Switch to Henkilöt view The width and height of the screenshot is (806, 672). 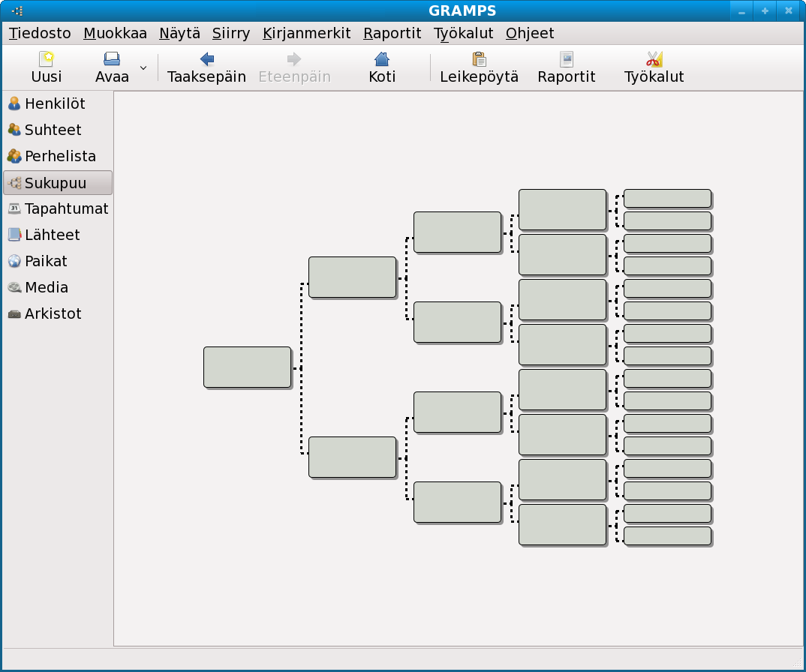(x=55, y=103)
